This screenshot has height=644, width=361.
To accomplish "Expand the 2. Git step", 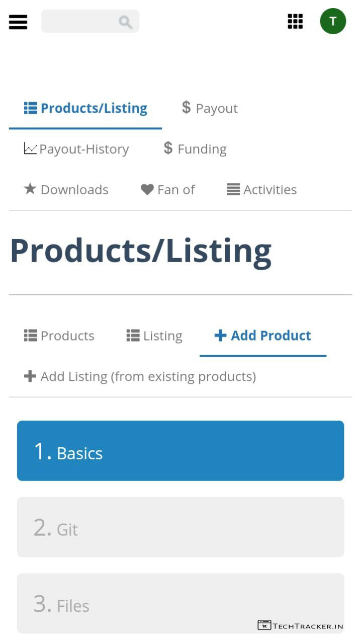I will [x=180, y=527].
